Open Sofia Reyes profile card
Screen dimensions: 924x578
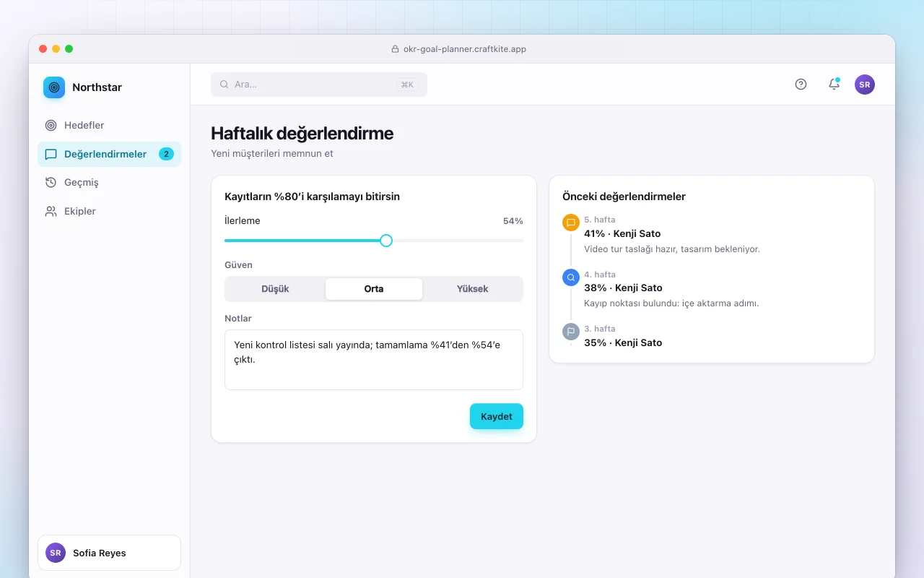pos(109,553)
